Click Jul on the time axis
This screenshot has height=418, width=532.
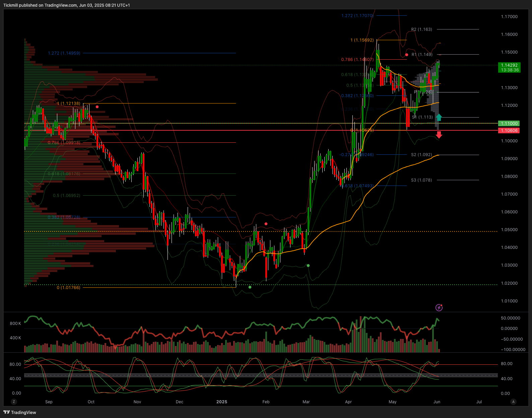tap(479, 402)
